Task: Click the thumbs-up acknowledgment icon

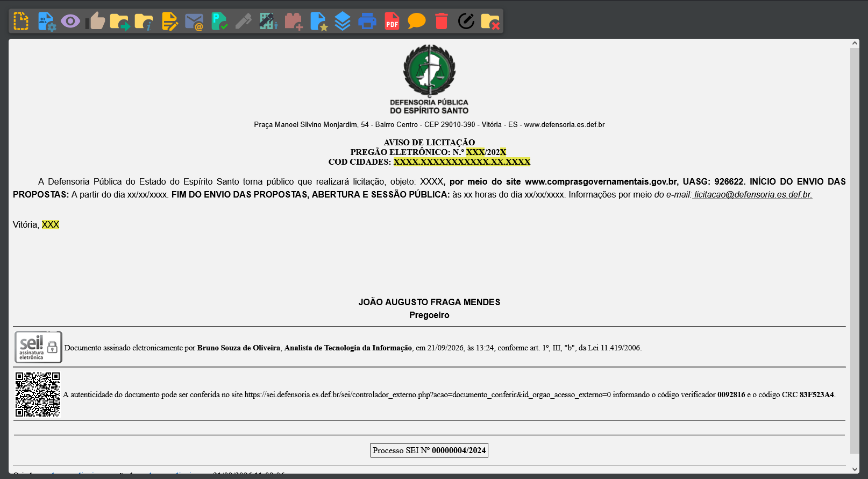Action: tap(96, 21)
